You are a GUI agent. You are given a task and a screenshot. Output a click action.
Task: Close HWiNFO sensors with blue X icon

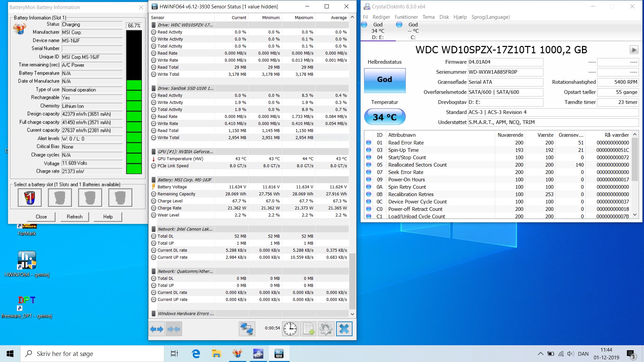click(x=344, y=329)
